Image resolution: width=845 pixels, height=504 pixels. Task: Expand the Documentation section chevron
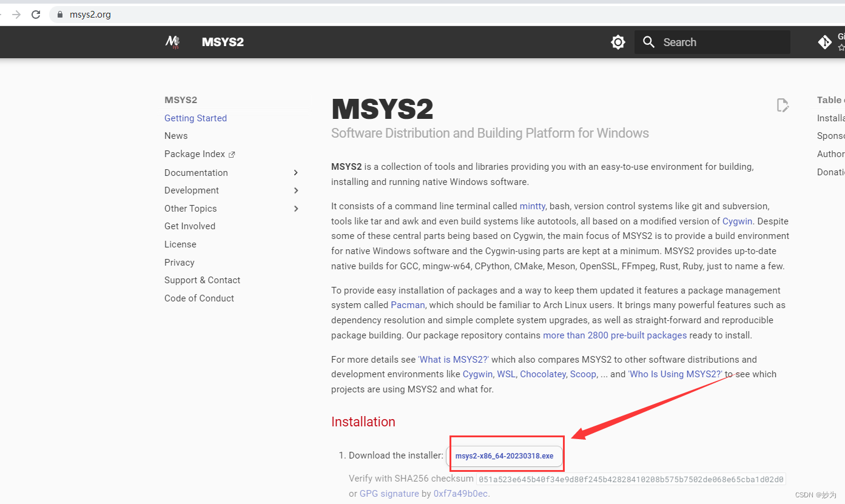296,173
